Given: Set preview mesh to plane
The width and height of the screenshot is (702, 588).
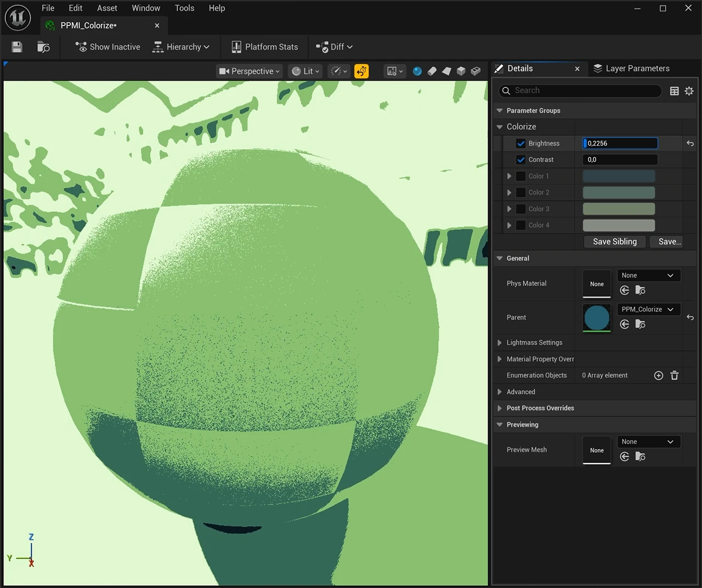Looking at the screenshot, I should tap(446, 71).
